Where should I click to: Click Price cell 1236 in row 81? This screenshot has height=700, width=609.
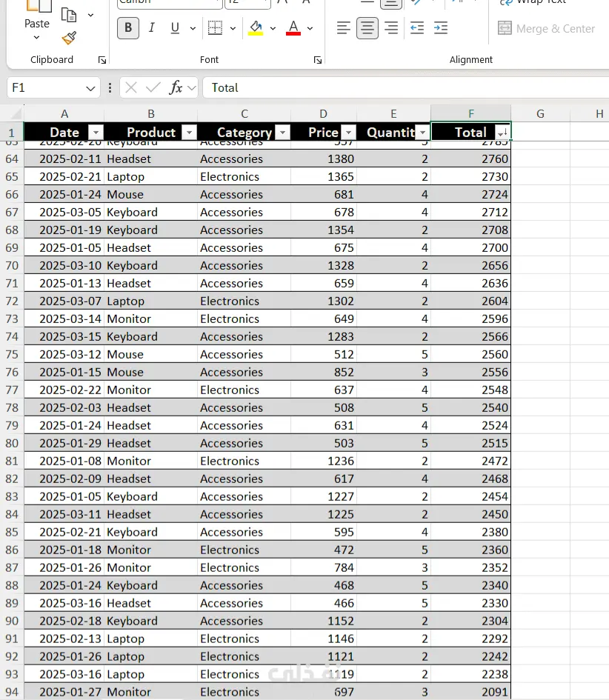coord(323,461)
